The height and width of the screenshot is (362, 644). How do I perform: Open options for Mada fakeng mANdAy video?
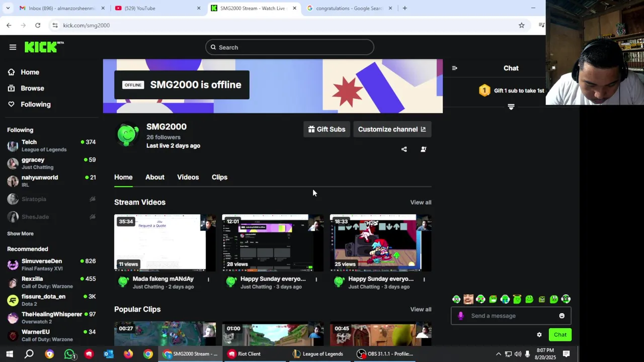208,280
